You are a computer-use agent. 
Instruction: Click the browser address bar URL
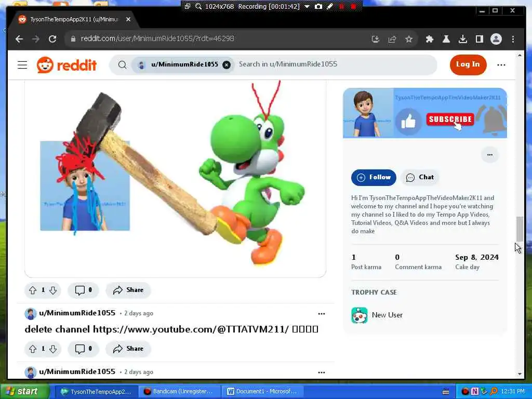pos(157,38)
